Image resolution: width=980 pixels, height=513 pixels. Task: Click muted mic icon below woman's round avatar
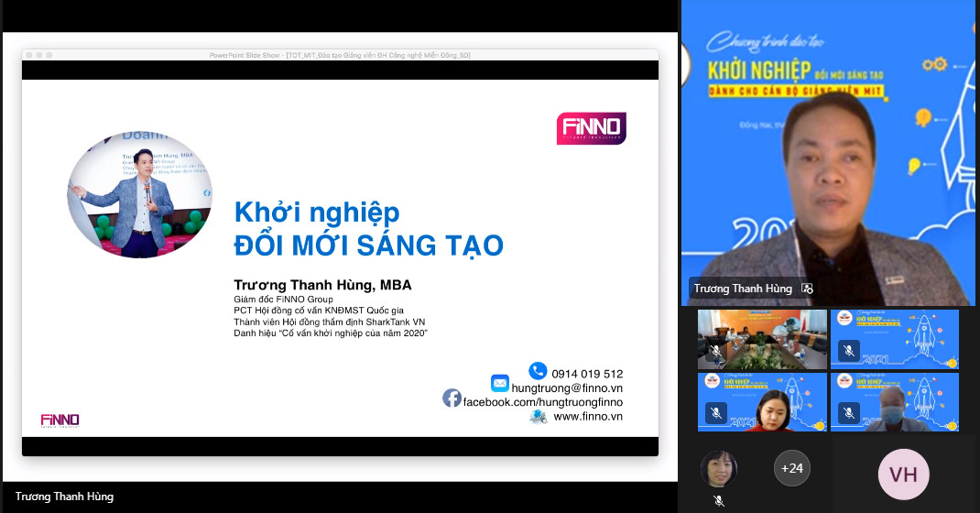718,501
